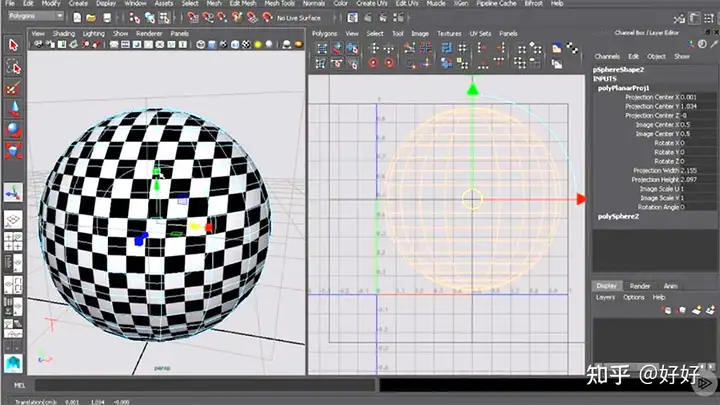
Task: Click Layers menu in Layer Editor
Action: click(x=606, y=297)
